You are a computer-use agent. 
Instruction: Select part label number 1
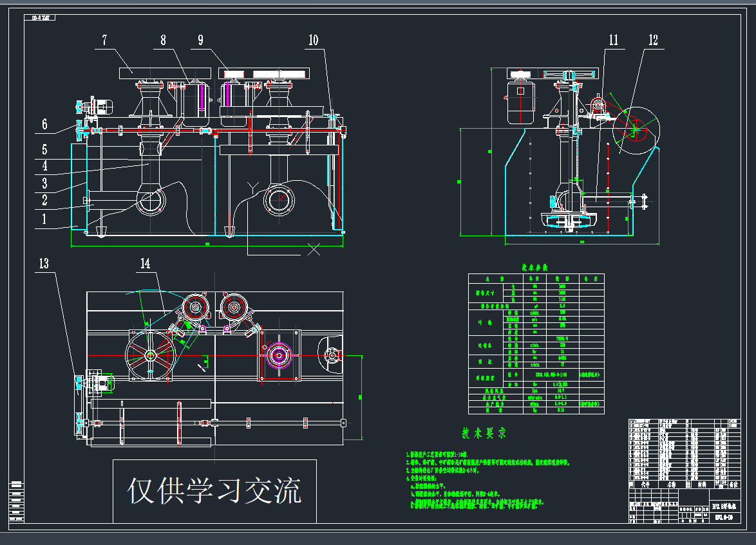(44, 219)
